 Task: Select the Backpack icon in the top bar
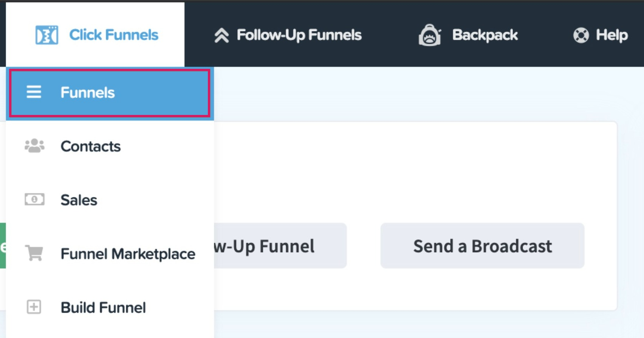tap(430, 35)
